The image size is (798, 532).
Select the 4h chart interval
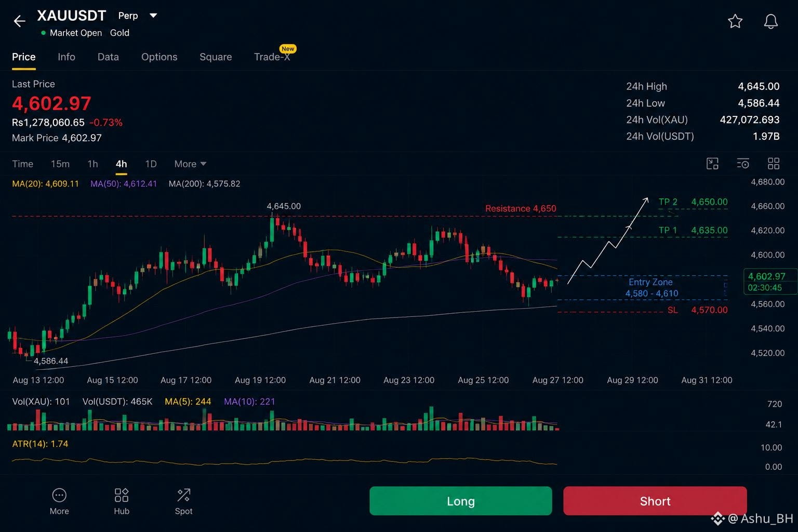coord(121,164)
